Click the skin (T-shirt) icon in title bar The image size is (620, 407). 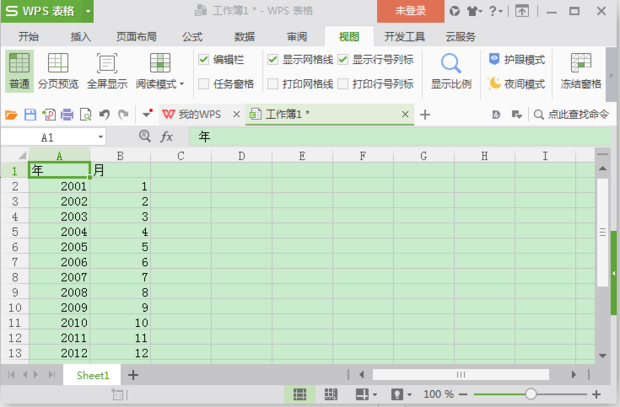472,11
